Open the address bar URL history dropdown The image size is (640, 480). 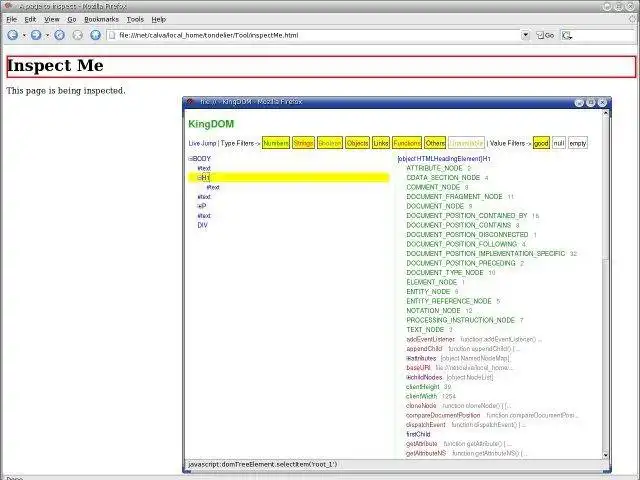(525, 36)
